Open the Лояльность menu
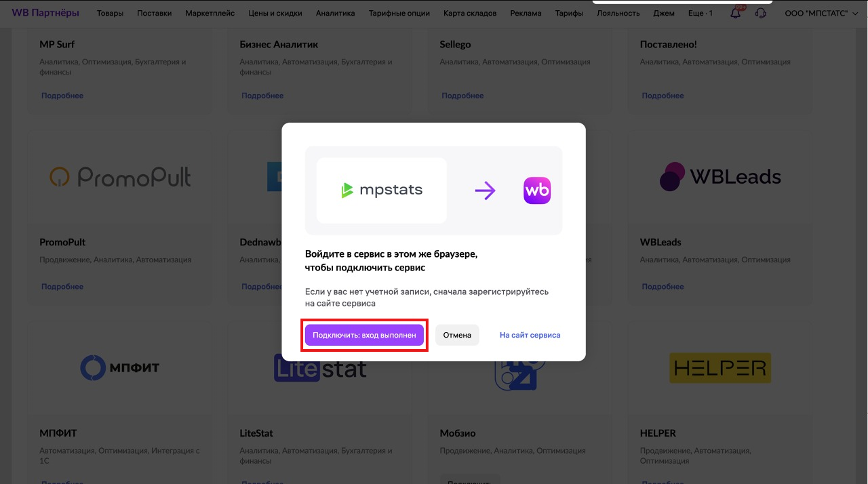Image resolution: width=868 pixels, height=484 pixels. pos(618,13)
